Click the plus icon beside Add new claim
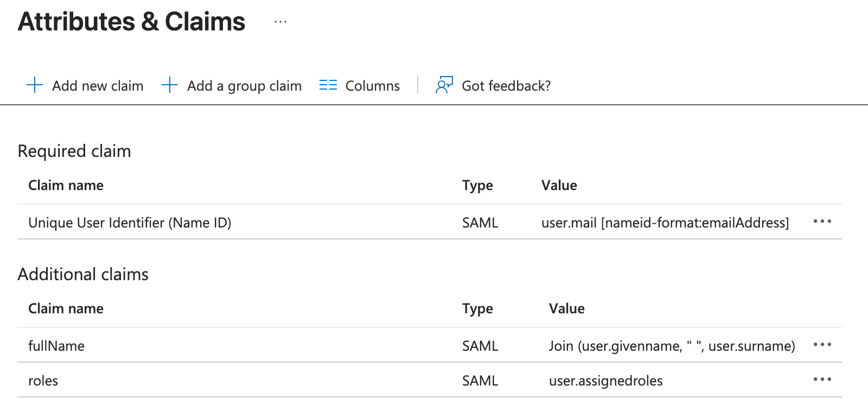The width and height of the screenshot is (868, 417). [x=35, y=85]
